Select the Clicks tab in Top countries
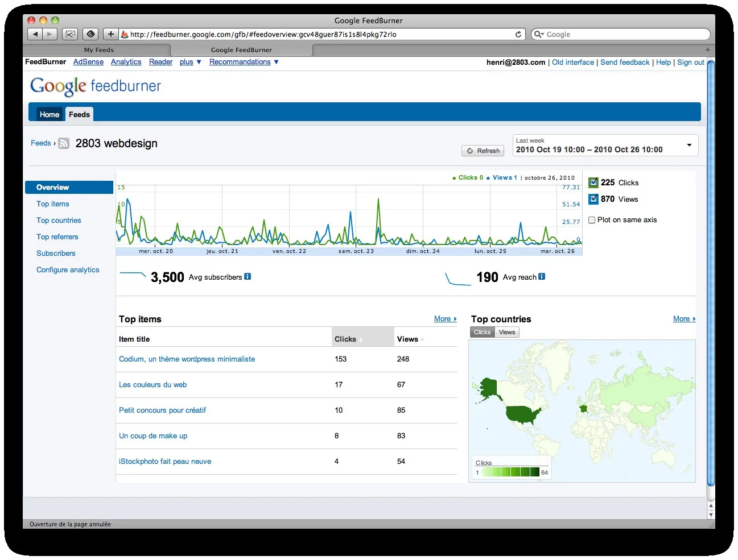Screen dimensions: 738x560 482,333
